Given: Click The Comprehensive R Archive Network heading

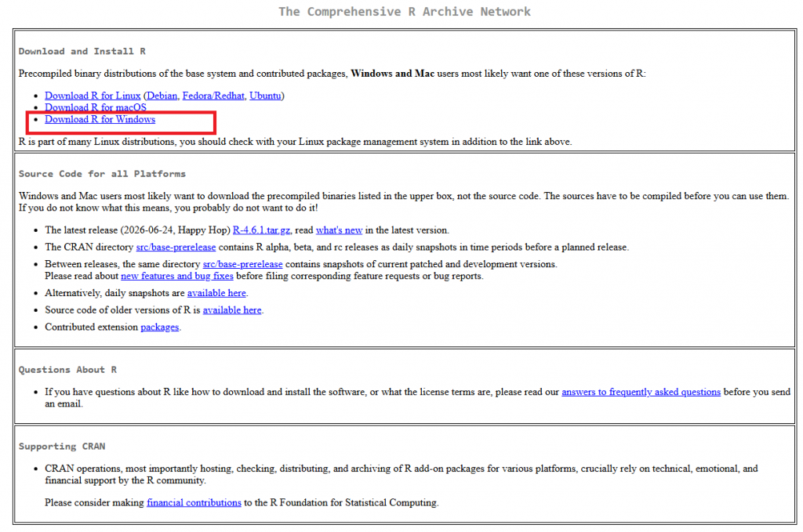Looking at the screenshot, I should (x=405, y=12).
